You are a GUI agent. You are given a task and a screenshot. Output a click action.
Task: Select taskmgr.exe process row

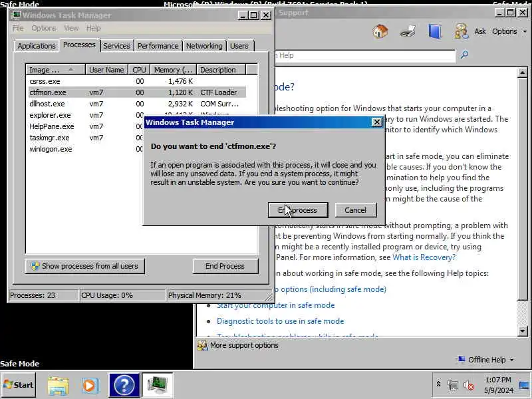(86, 138)
